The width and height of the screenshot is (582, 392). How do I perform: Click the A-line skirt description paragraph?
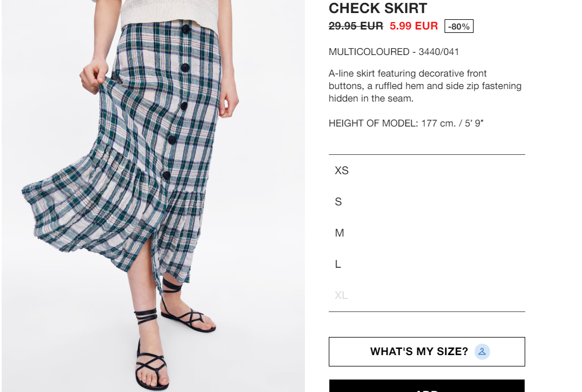click(x=425, y=86)
